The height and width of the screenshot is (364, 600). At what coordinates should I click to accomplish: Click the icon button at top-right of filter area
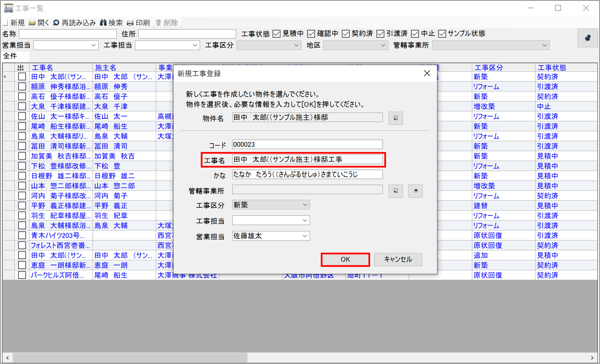click(x=587, y=38)
